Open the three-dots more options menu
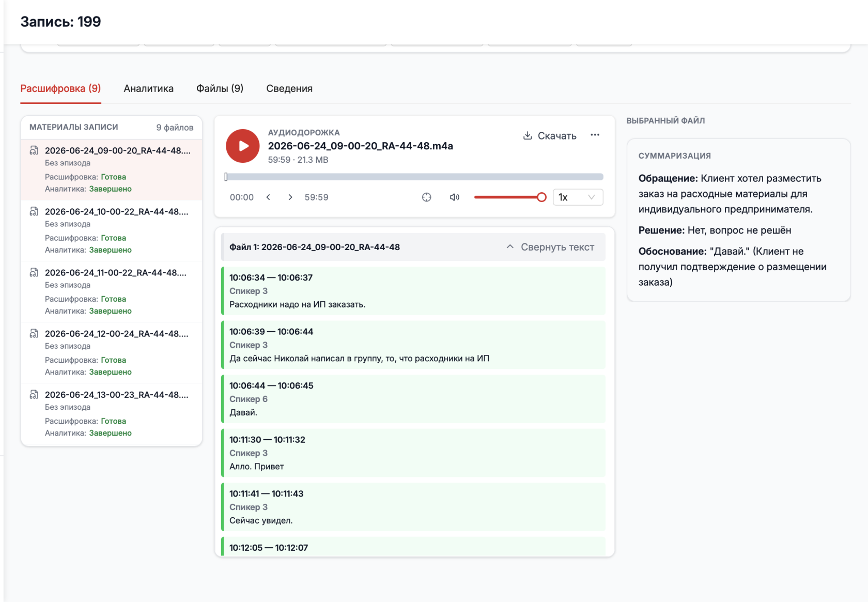868x602 pixels. point(595,135)
